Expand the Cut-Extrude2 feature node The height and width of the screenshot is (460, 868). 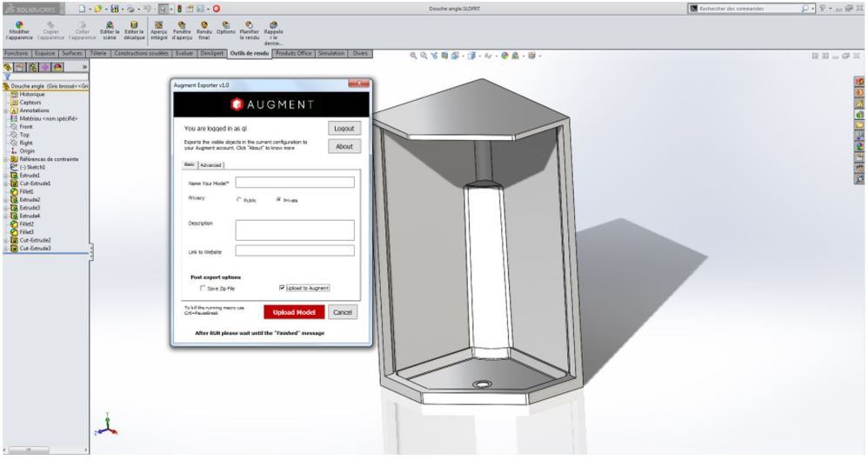click(6, 241)
